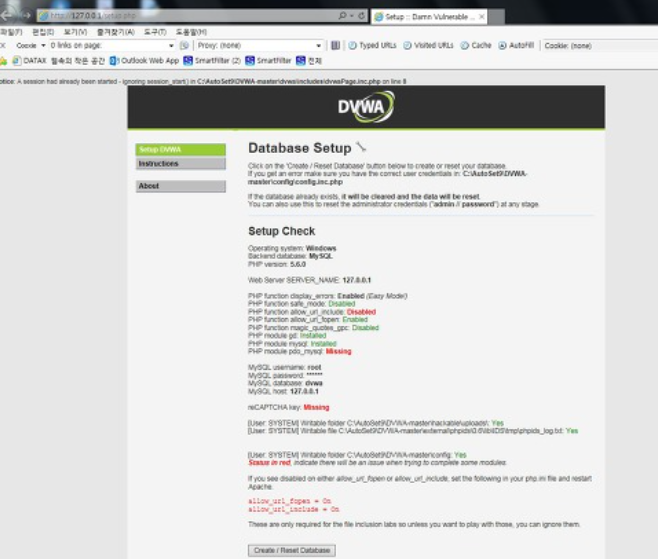Open the 도구(T) menu
658x559 pixels.
coord(155,32)
